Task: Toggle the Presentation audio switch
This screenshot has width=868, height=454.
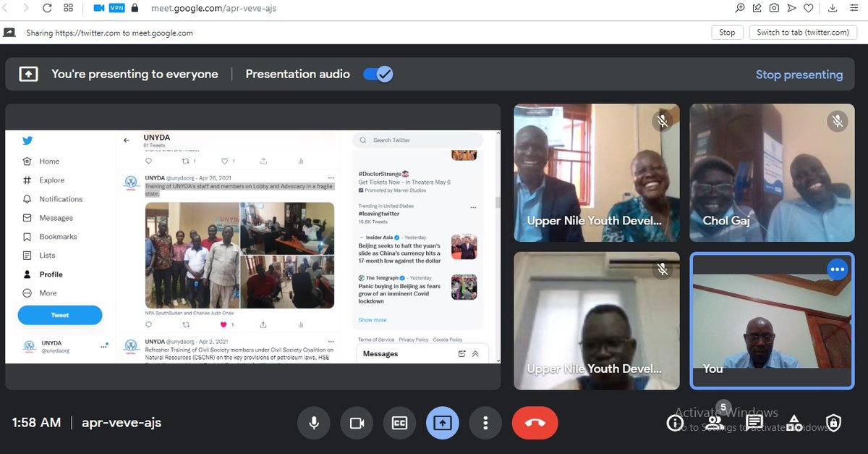Action: (x=378, y=74)
